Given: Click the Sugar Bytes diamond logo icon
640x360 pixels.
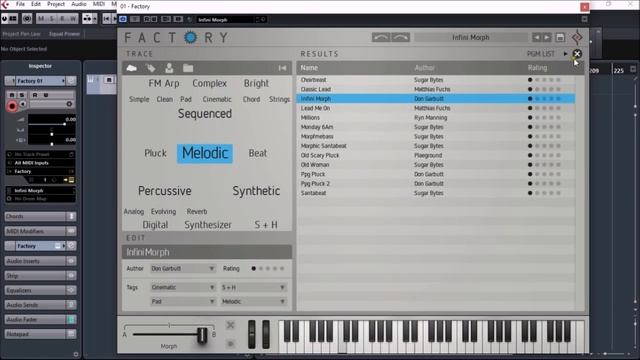Looking at the screenshot, I should click(577, 38).
